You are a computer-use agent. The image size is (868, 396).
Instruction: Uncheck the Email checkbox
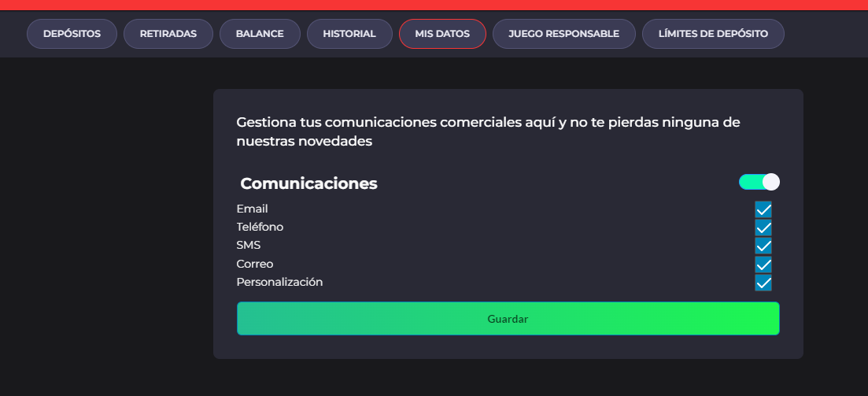(x=763, y=209)
